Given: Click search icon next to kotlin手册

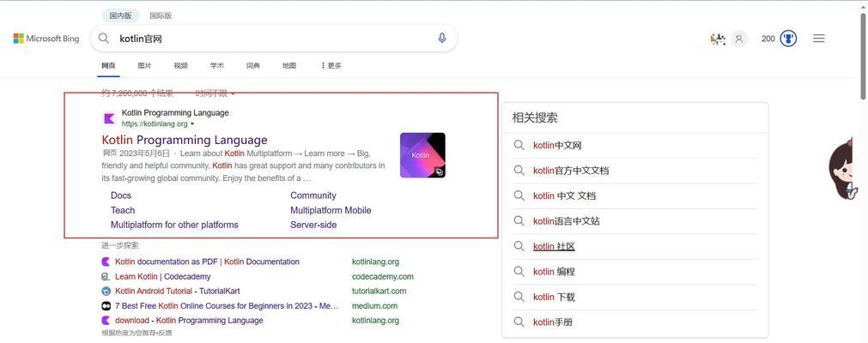Looking at the screenshot, I should pos(519,322).
